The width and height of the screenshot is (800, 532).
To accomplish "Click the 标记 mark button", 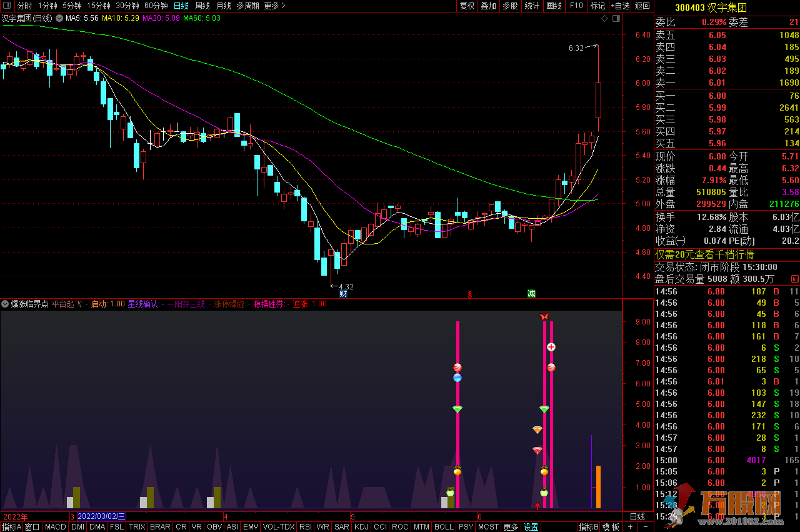I will click(x=598, y=6).
